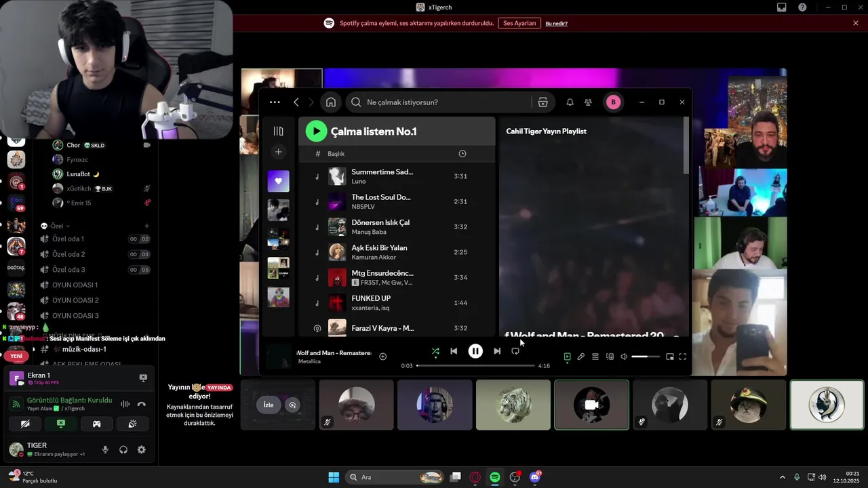Toggle Spotify Now Playing view
Screen dimensions: 868x488
[568, 357]
